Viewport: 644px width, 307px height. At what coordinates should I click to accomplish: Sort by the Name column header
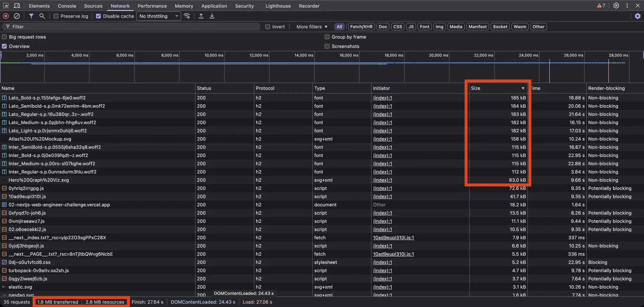97,88
